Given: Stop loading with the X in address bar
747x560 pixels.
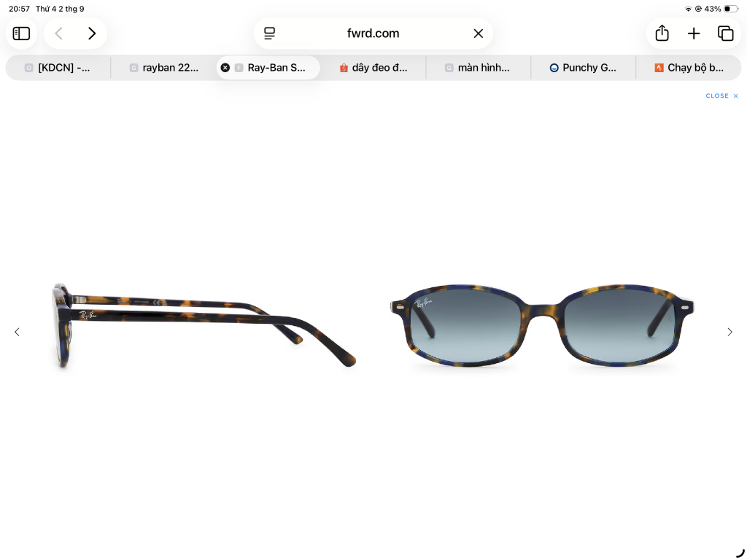Looking at the screenshot, I should [x=479, y=34].
